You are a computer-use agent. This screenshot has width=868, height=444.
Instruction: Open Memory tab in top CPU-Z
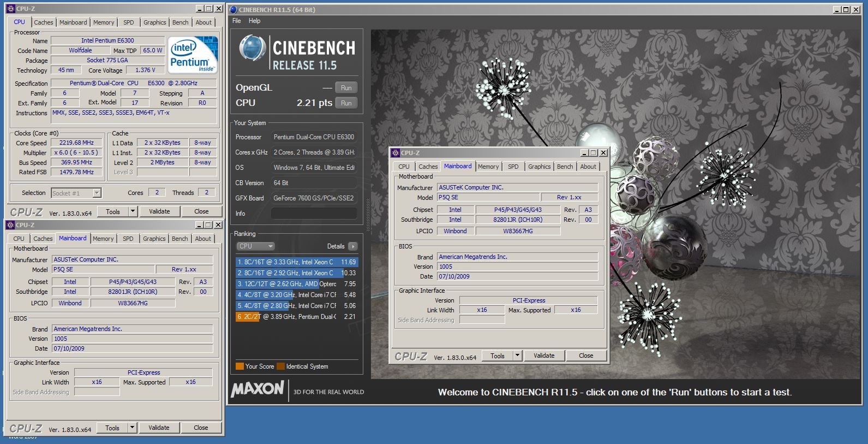point(104,22)
